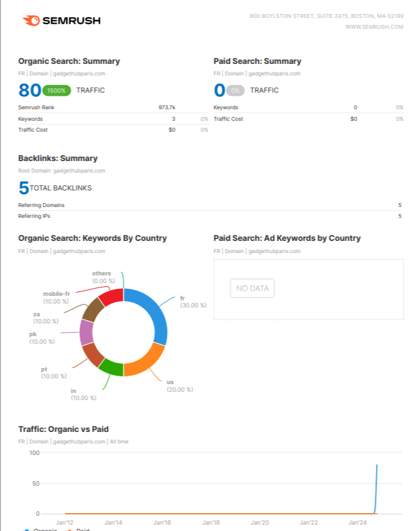The height and width of the screenshot is (531, 420).
Task: Click the Organic Search: Summary heading
Action: pyautogui.click(x=69, y=61)
